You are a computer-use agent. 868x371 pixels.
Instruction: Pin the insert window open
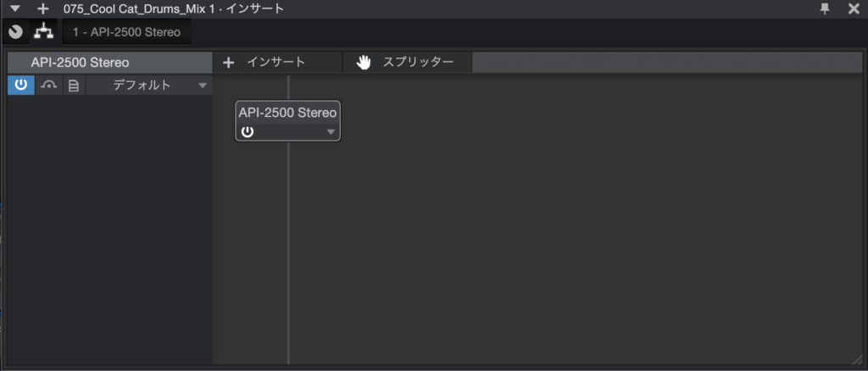pyautogui.click(x=825, y=8)
